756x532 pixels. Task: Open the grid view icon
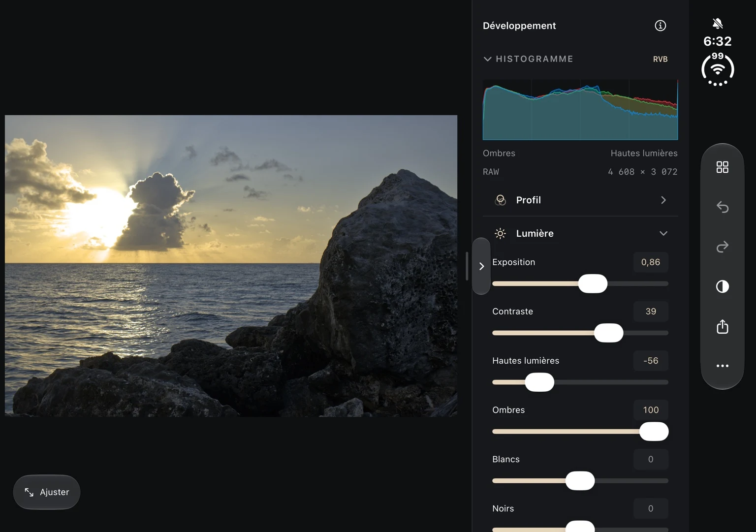pos(722,167)
